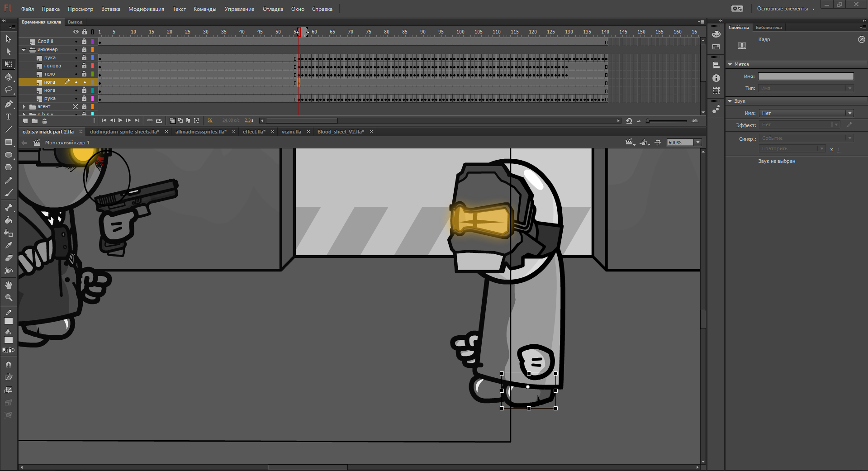This screenshot has width=868, height=471.
Task: Select the Ink Bottle tool
Action: [x=9, y=233]
